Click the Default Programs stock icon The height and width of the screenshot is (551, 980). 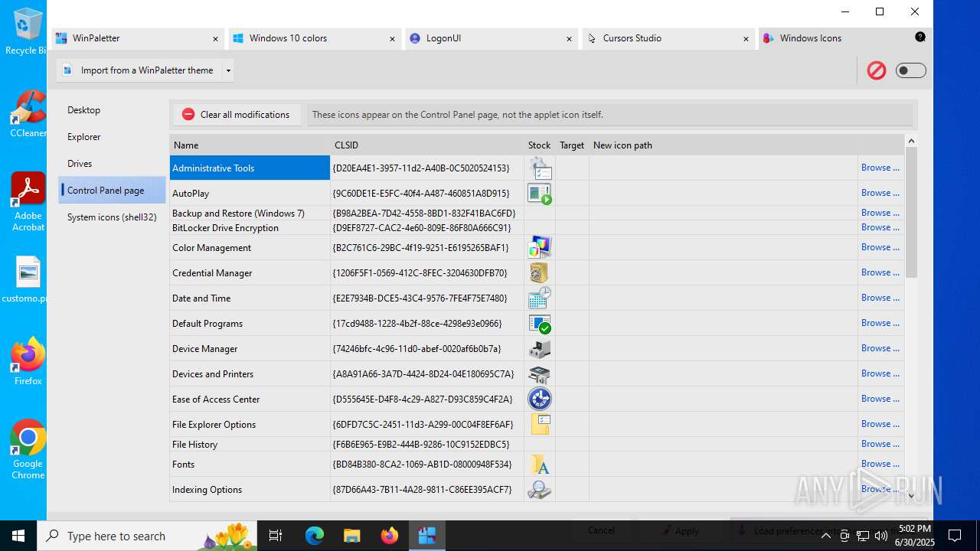540,323
